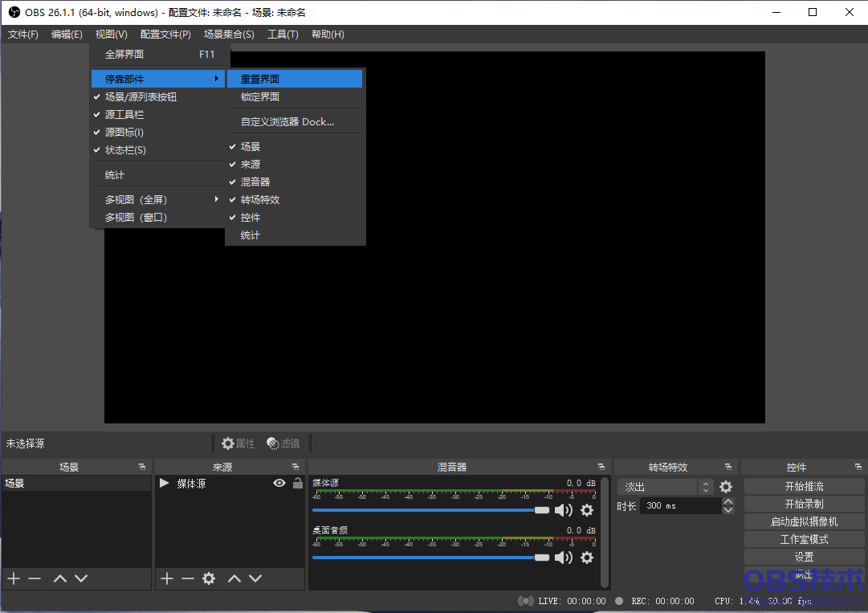Open the 文件(F) menu
Screen dimensions: 868x613
coord(22,35)
